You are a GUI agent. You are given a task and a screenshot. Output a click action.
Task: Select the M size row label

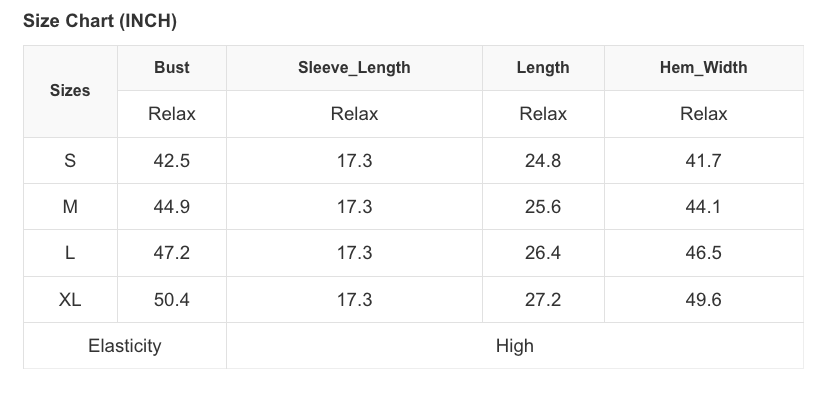[x=70, y=207]
